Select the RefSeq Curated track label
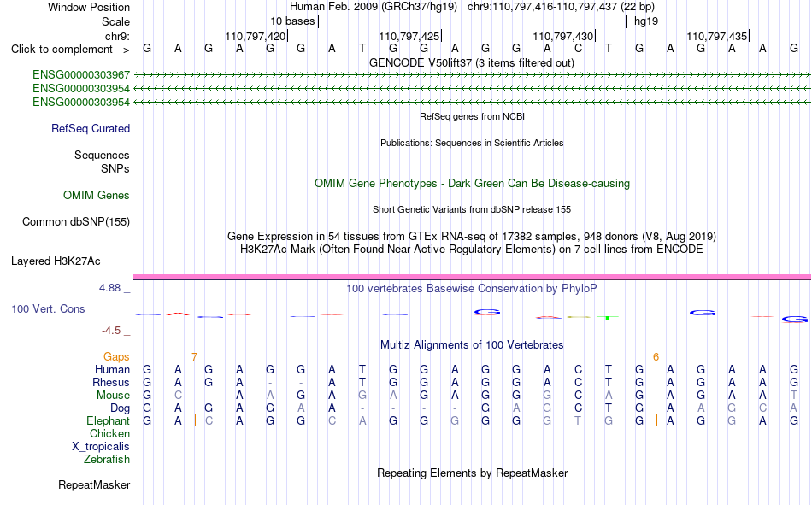The height and width of the screenshot is (505, 812). point(90,128)
